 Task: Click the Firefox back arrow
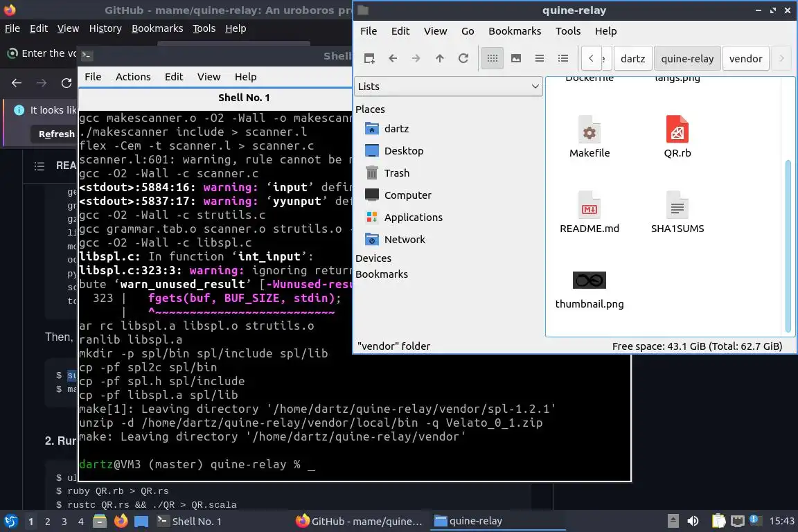[17, 83]
